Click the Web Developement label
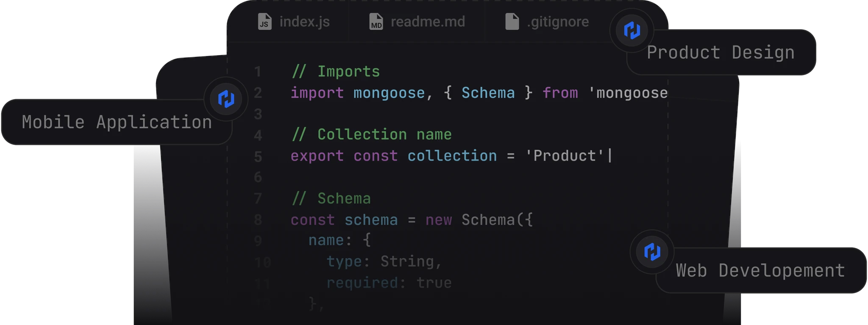 [x=760, y=271]
